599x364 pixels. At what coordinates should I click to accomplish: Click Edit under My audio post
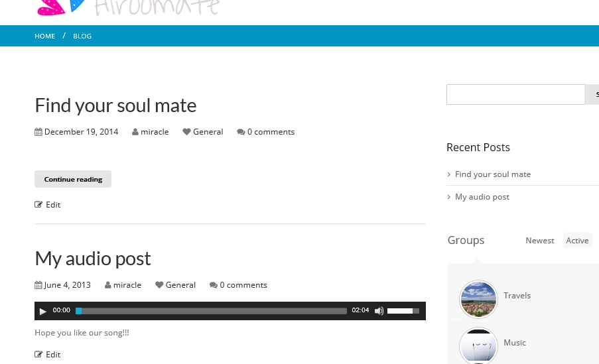[52, 355]
